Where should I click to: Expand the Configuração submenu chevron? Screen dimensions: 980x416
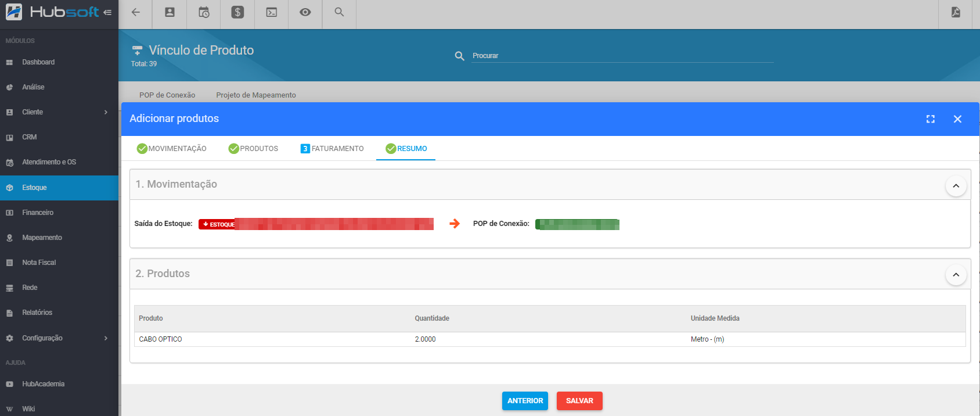point(106,338)
